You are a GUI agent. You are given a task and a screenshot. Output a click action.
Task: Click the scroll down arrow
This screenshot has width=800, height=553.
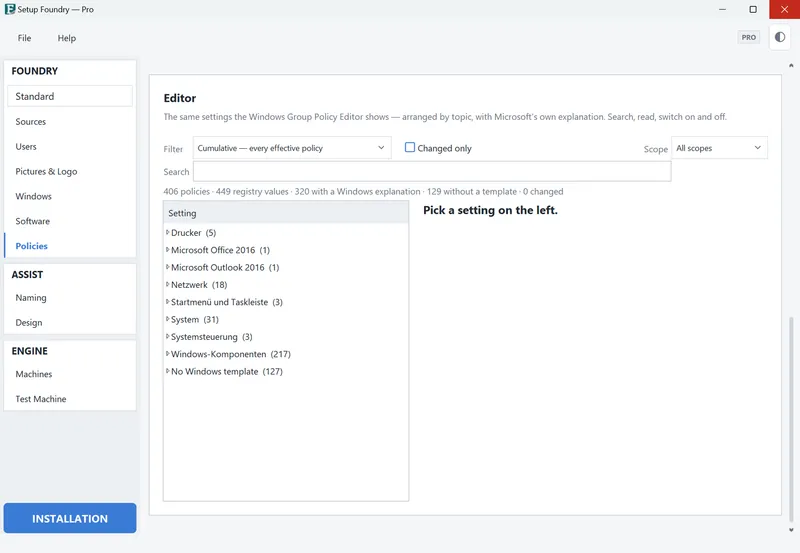click(791, 530)
